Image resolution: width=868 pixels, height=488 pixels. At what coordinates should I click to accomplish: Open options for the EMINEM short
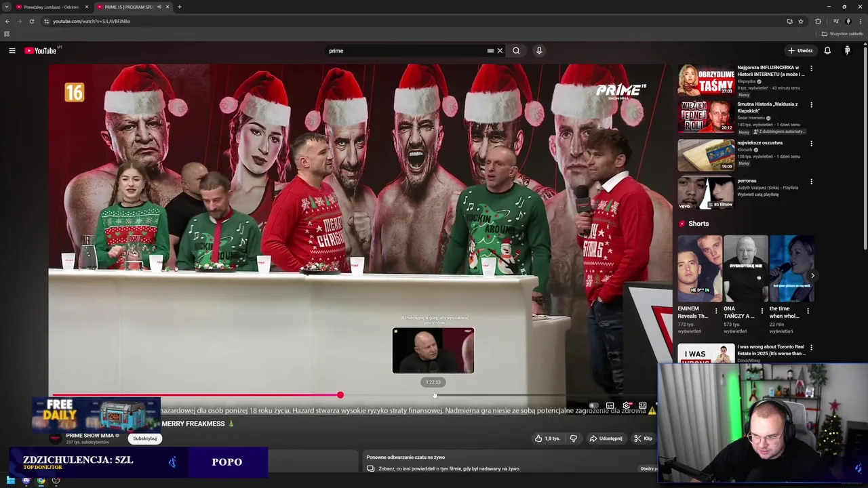pos(716,311)
